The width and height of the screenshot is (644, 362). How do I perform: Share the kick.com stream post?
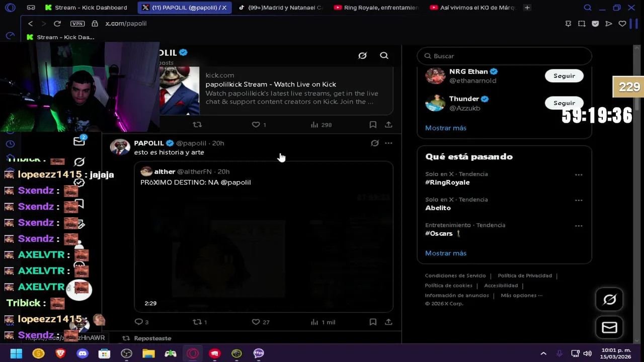(388, 124)
